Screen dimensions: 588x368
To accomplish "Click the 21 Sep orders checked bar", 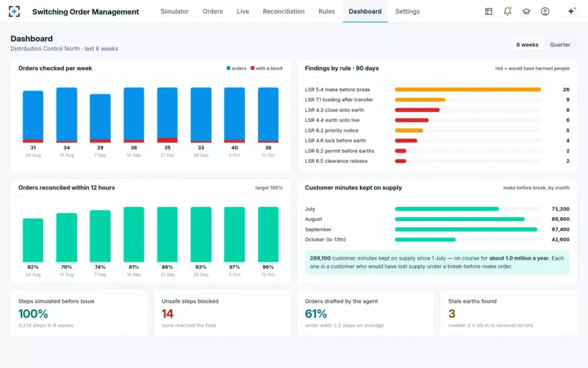I will point(168,115).
